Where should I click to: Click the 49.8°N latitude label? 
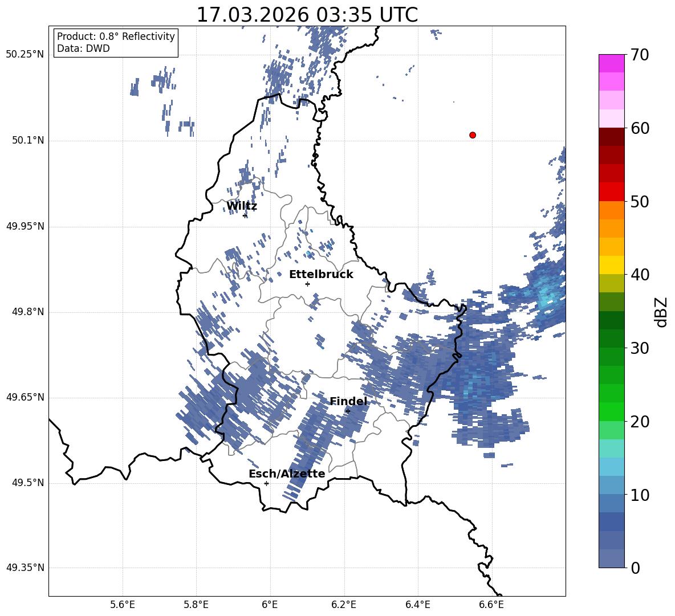[28, 312]
